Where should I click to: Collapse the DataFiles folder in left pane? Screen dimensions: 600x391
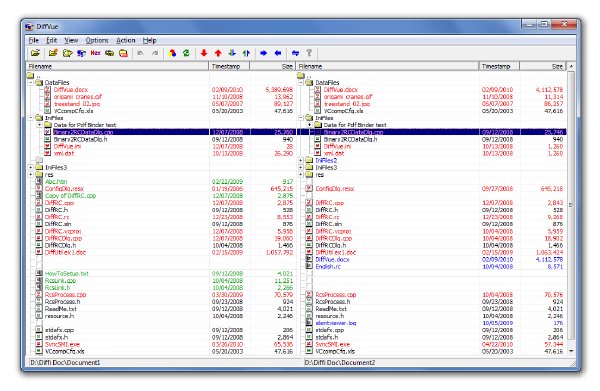coord(31,83)
